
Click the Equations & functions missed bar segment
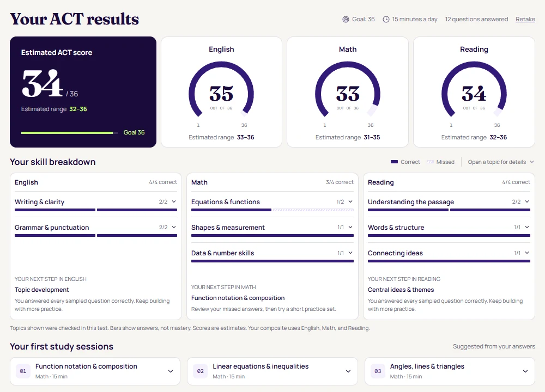(313, 210)
